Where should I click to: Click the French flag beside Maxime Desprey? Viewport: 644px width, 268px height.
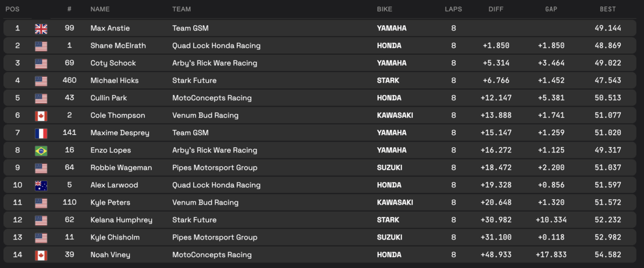(x=41, y=133)
